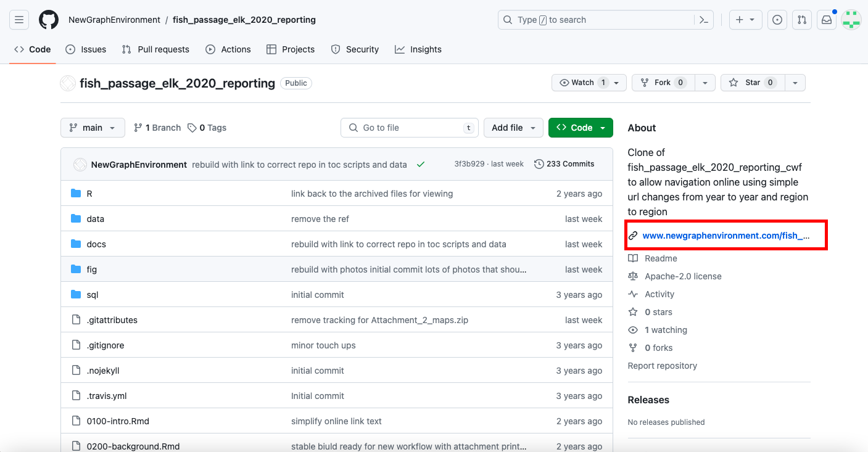This screenshot has height=452, width=868.
Task: Expand the Watch notifications dropdown
Action: 589,83
